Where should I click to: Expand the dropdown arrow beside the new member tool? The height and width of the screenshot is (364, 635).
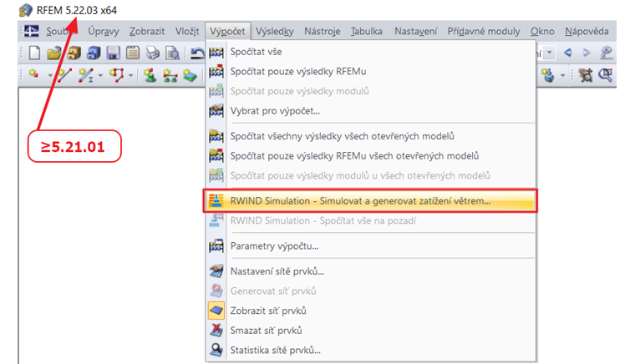100,75
